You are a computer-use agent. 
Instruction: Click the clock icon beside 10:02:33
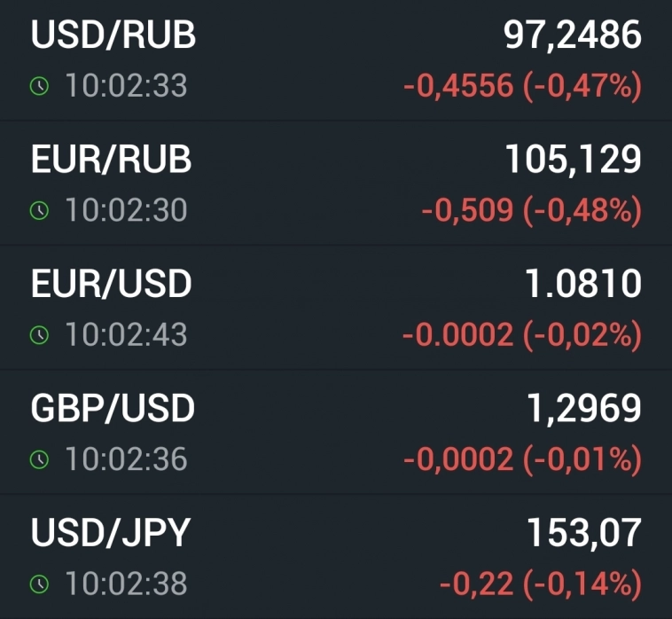click(x=38, y=86)
